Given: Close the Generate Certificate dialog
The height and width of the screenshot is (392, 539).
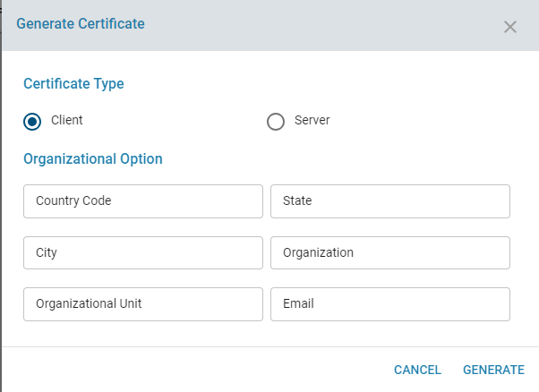Looking at the screenshot, I should tap(510, 27).
